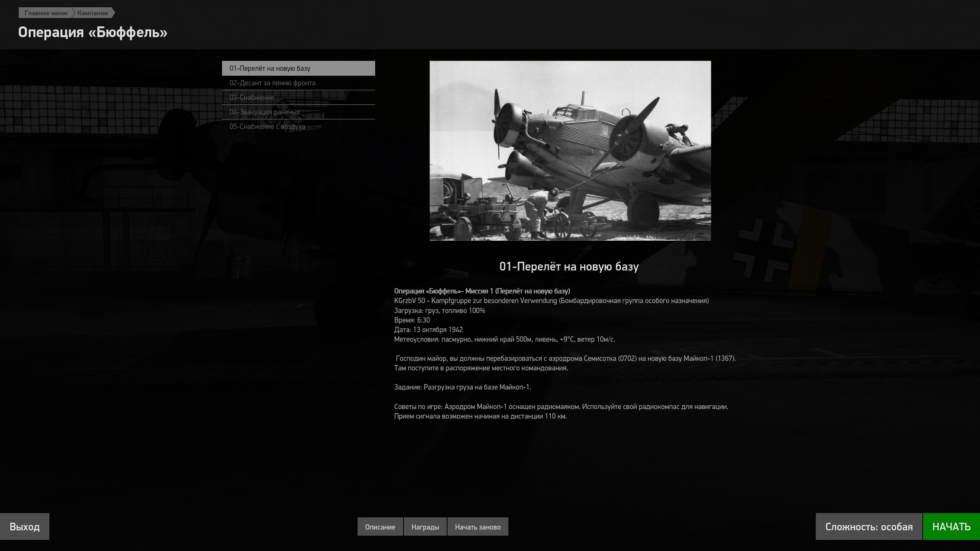Screen dimensions: 980x551
Task: Click the Советы по игре paragraph
Action: tap(561, 411)
